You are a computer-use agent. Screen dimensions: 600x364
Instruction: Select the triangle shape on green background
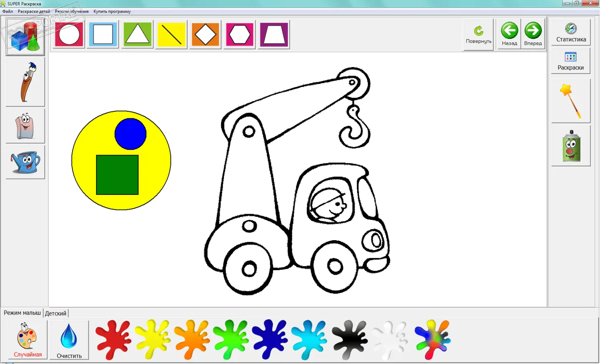pyautogui.click(x=138, y=35)
